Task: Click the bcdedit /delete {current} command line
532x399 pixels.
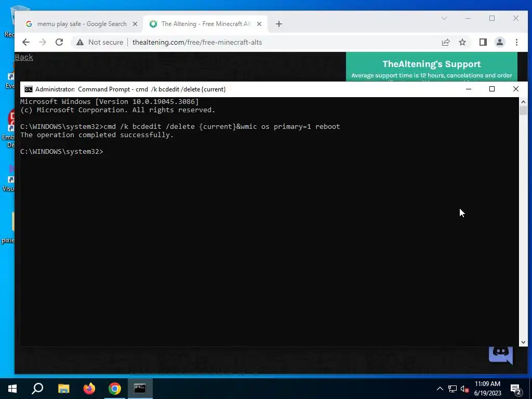Action: [180, 126]
